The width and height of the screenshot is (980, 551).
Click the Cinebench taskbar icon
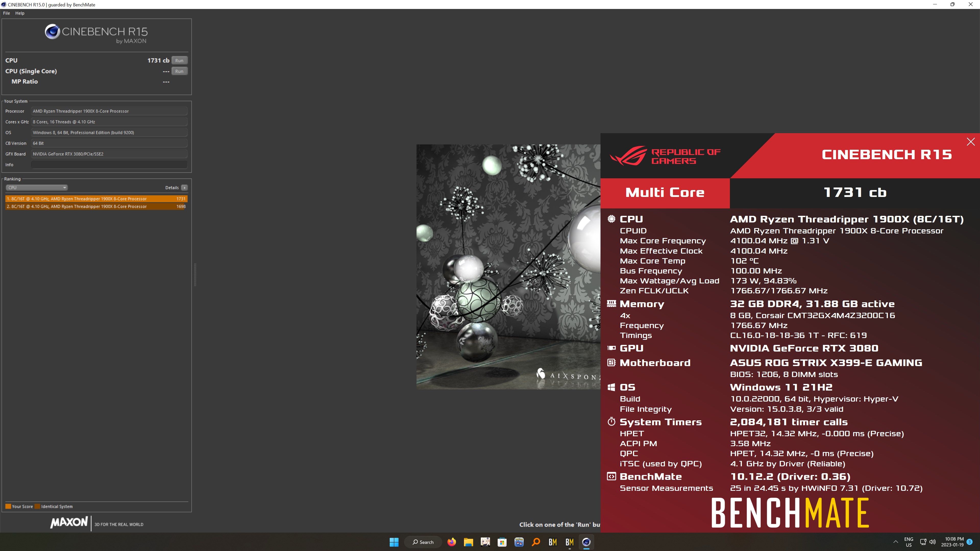[x=586, y=542]
